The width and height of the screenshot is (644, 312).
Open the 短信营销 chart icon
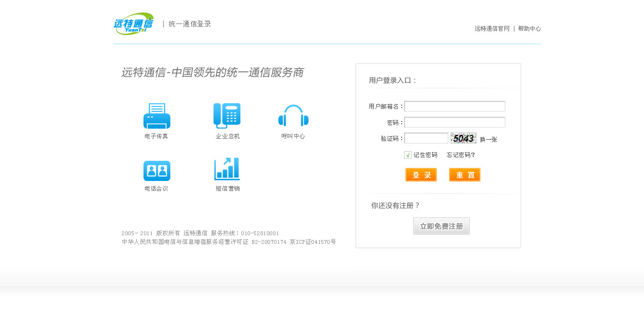227,169
